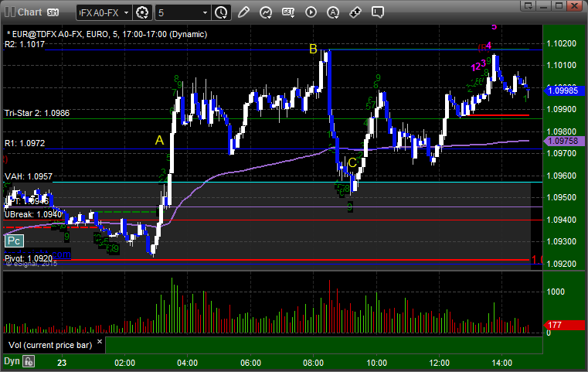Viewport: 588px width, 372px height.
Task: Click the Dyn scaling label
Action: click(x=12, y=361)
